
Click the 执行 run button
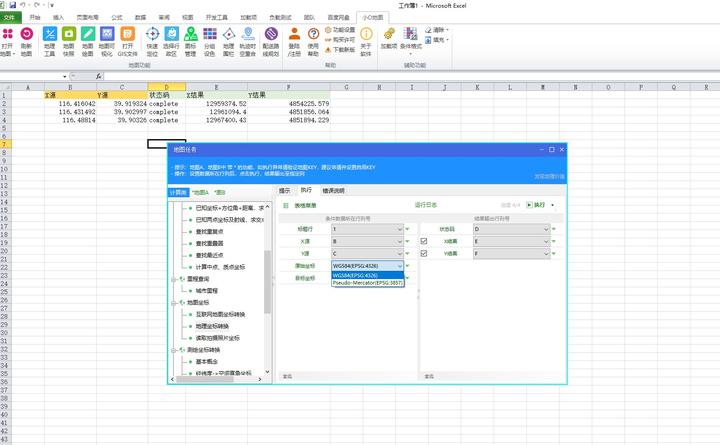[x=535, y=205]
